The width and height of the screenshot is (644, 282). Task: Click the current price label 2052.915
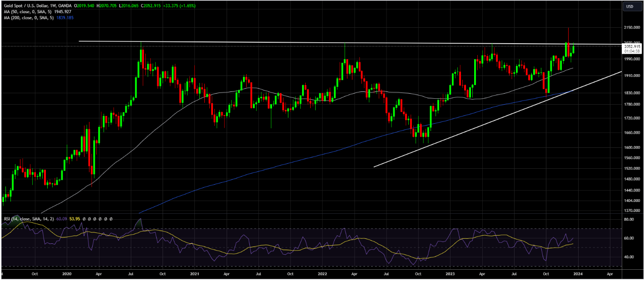(632, 46)
